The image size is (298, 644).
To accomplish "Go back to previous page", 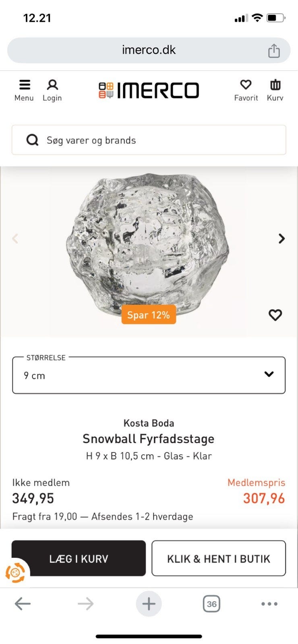I will 23,603.
